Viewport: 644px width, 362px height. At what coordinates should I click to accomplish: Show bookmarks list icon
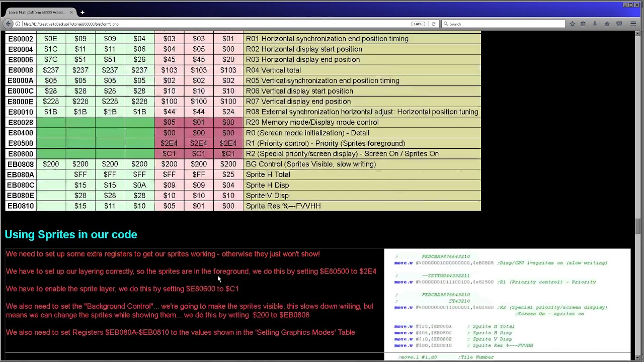583,24
